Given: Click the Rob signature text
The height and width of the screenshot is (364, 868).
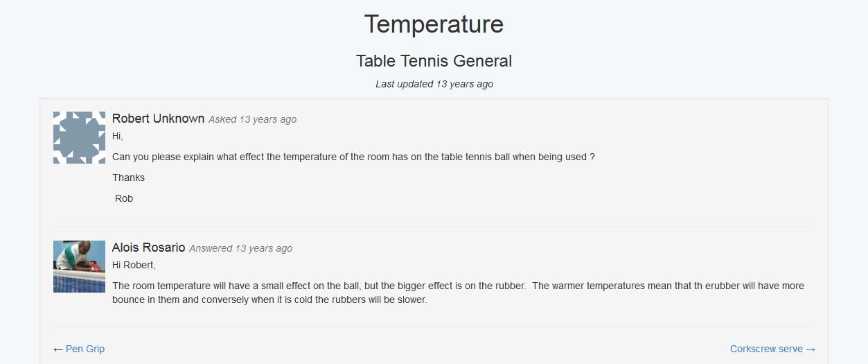Looking at the screenshot, I should [x=124, y=198].
